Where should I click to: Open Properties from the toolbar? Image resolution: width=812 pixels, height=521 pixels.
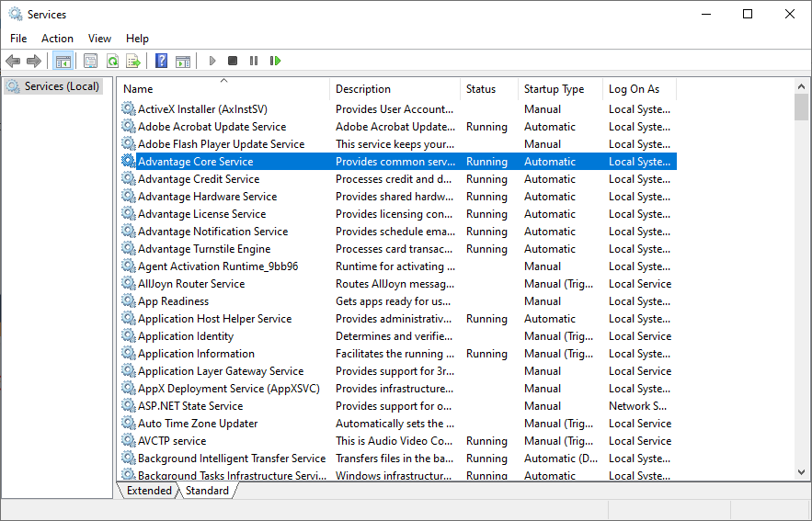pos(90,61)
